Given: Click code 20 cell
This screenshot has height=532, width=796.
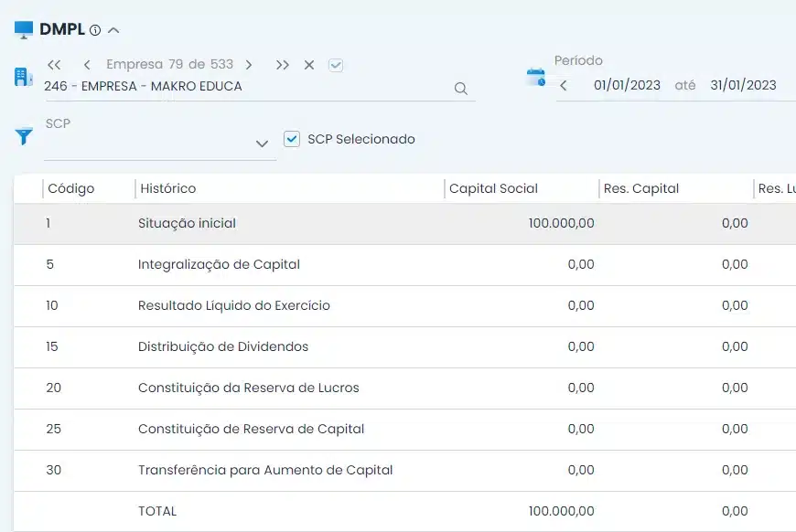Looking at the screenshot, I should [53, 388].
